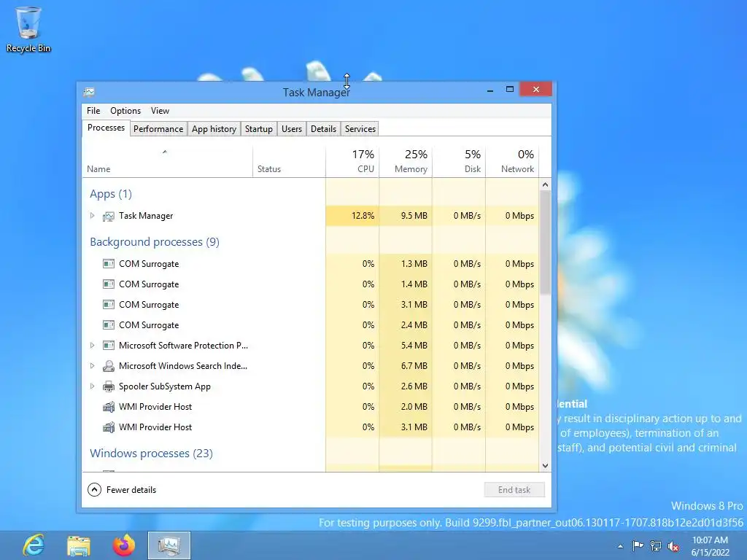The height and width of the screenshot is (560, 747).
Task: Click the End task button
Action: point(514,489)
